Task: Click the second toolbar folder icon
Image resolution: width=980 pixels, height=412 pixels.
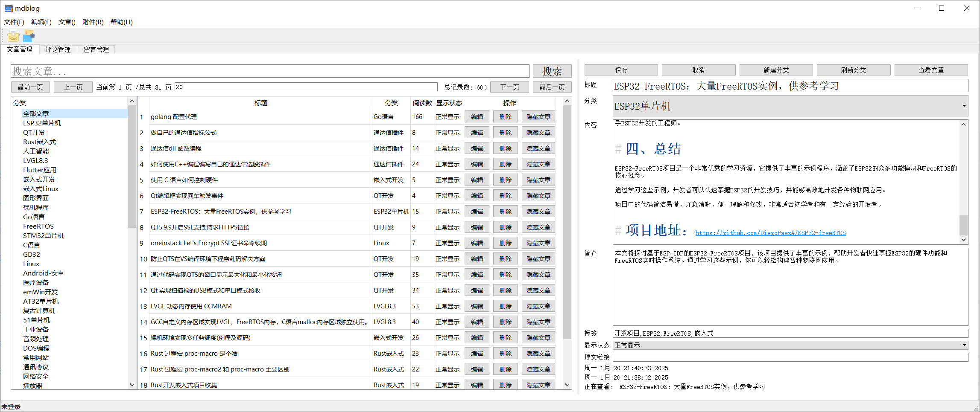Action: [29, 36]
